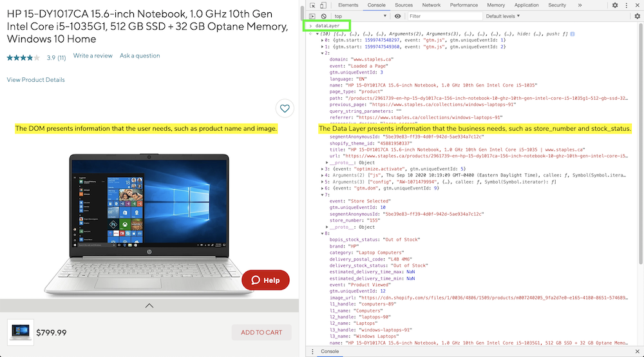Click the Console drawer tab at bottom
The image size is (644, 357).
coord(330,351)
